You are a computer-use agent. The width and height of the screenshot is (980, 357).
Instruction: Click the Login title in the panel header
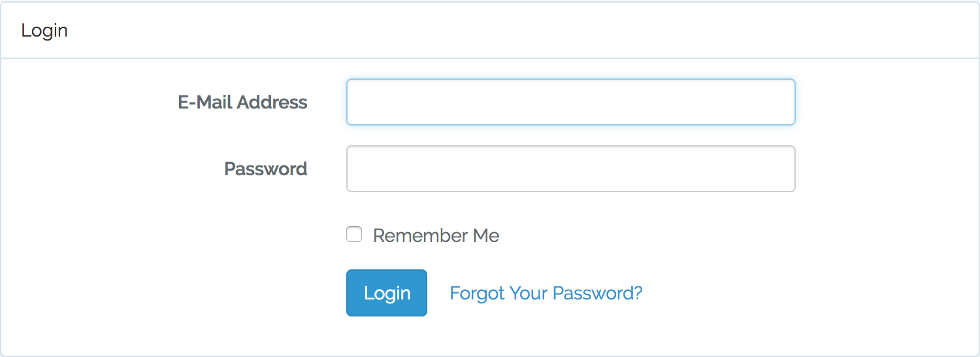[x=44, y=31]
